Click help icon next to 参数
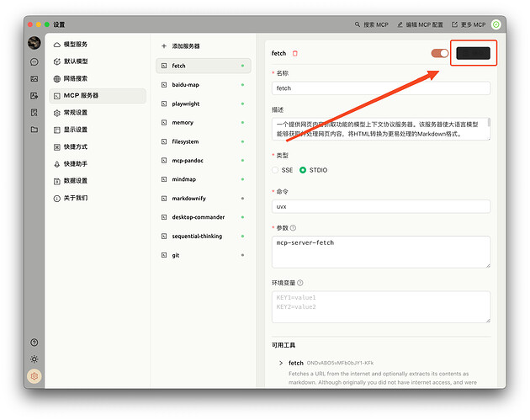The image size is (530, 420). coord(293,228)
